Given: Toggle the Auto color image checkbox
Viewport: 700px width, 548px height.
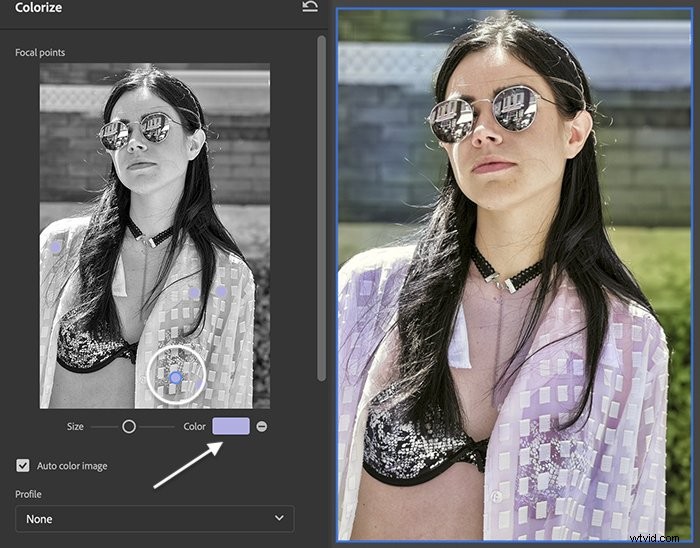Looking at the screenshot, I should [23, 465].
